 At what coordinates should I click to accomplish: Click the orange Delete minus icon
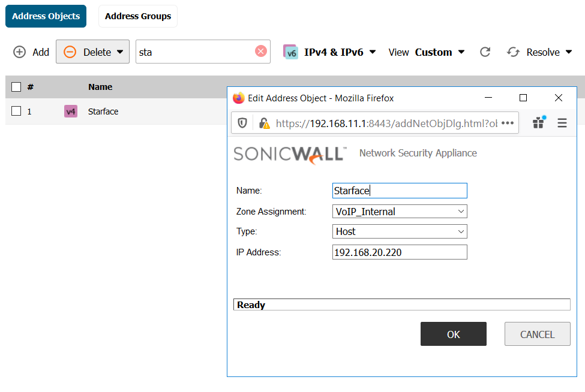[70, 52]
